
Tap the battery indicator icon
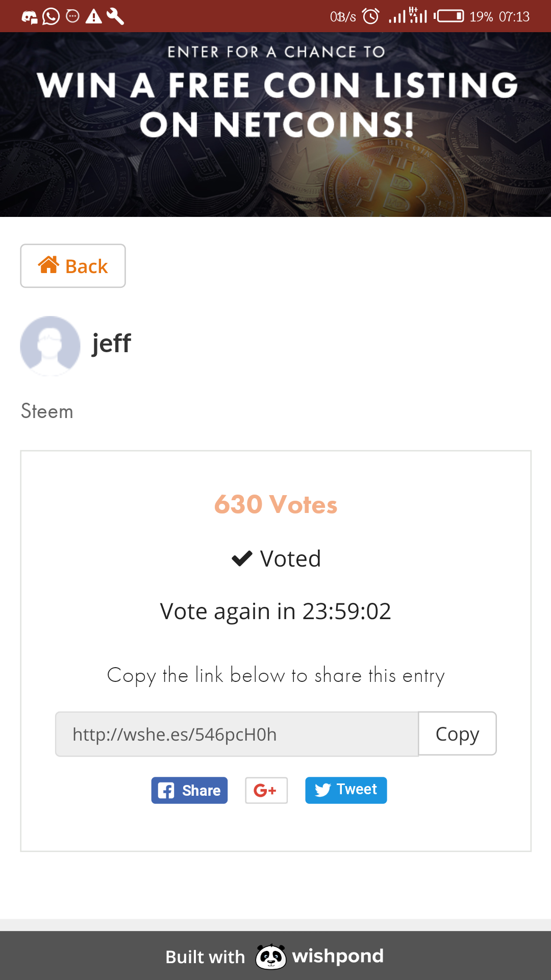pos(449,16)
